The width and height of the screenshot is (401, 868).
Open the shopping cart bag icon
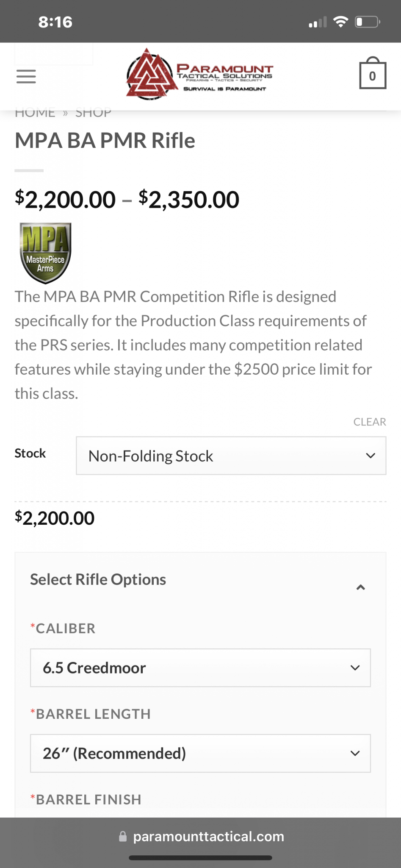tap(373, 73)
